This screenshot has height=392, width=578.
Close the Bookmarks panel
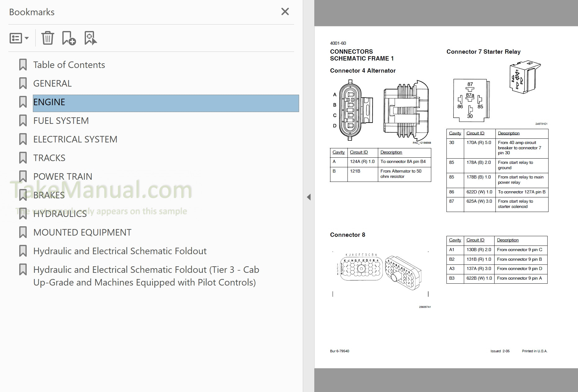(285, 12)
